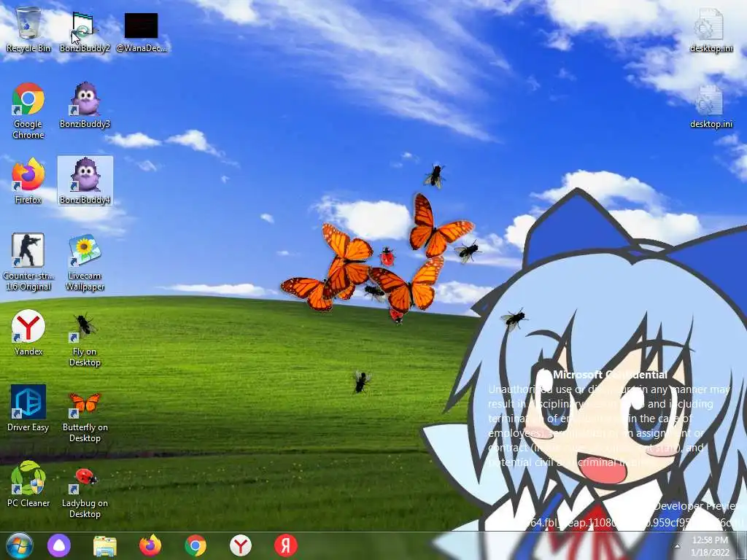Launch Firefox from the taskbar
This screenshot has width=747, height=560.
point(150,545)
